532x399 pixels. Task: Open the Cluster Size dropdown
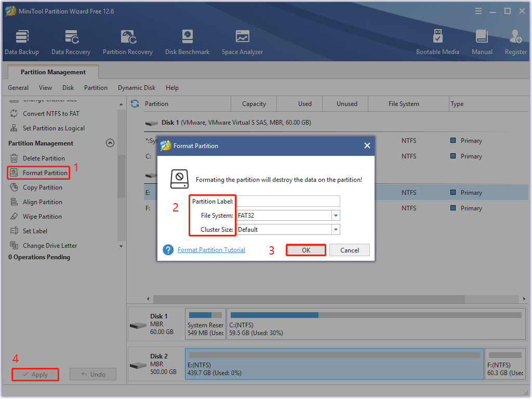pyautogui.click(x=336, y=230)
